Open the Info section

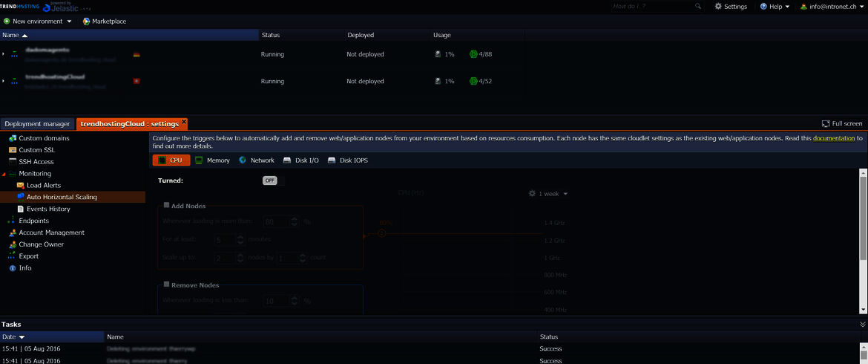pyautogui.click(x=25, y=267)
